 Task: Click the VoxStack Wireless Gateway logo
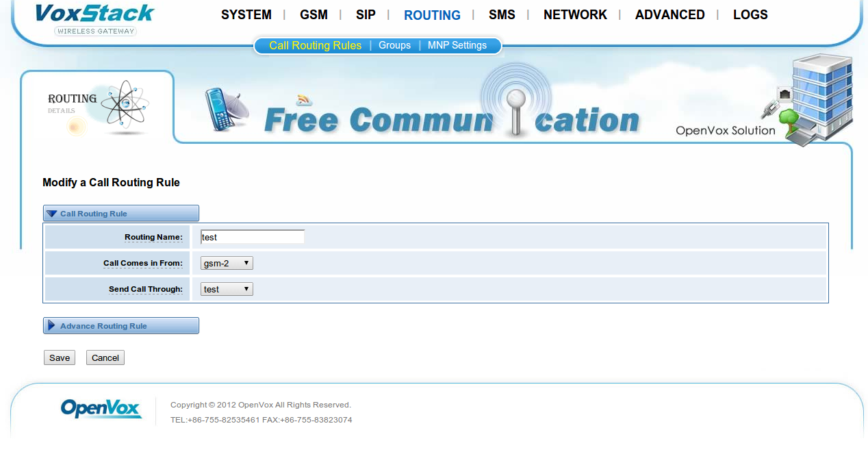click(95, 18)
